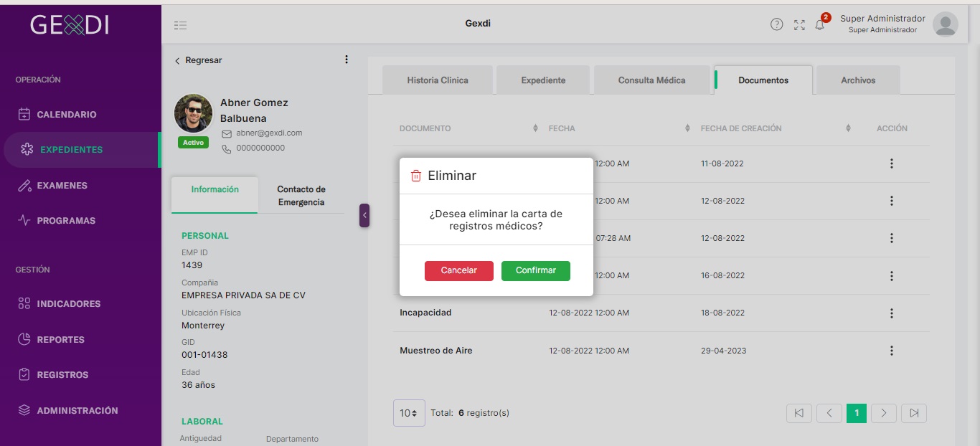Click the EMP ID value 1439
This screenshot has height=446, width=980.
point(192,265)
